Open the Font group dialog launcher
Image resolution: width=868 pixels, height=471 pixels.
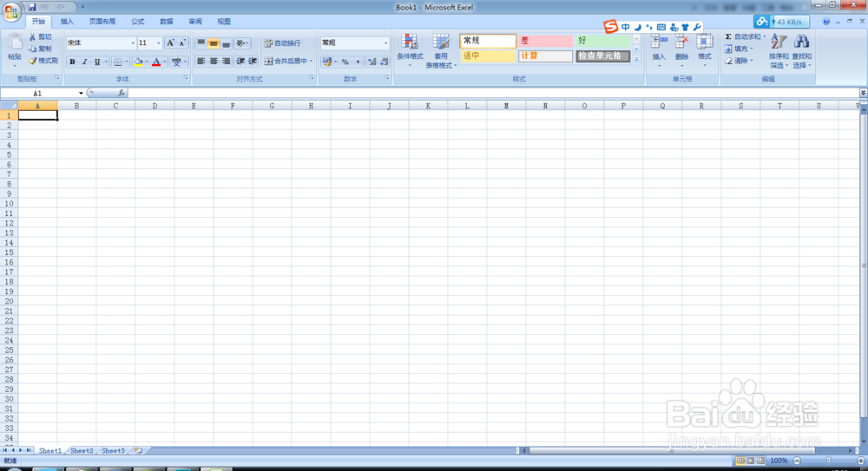pyautogui.click(x=186, y=78)
